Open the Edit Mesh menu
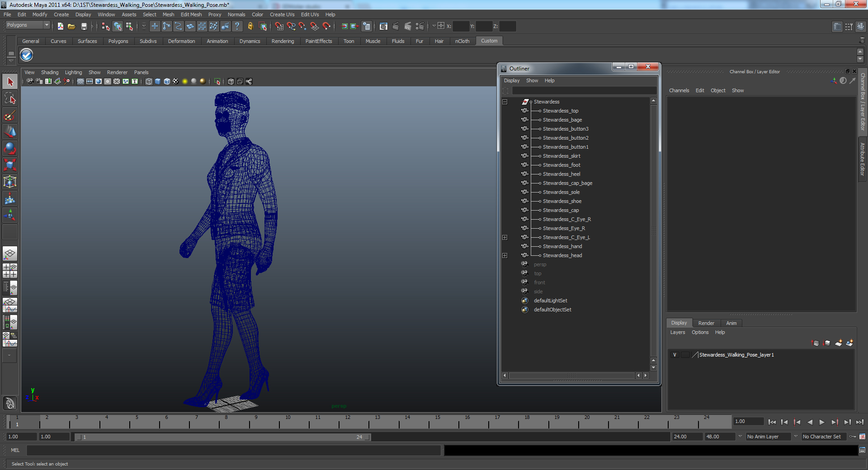The image size is (868, 470). (x=191, y=14)
